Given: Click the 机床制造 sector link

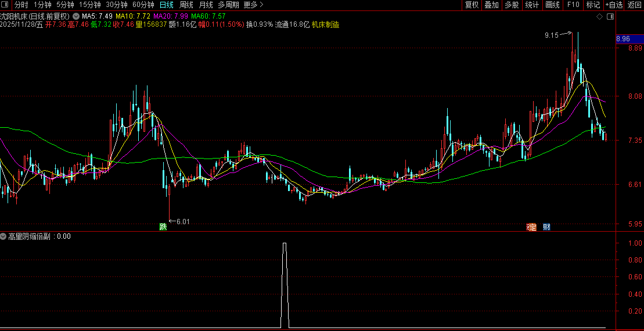Looking at the screenshot, I should click(x=325, y=24).
